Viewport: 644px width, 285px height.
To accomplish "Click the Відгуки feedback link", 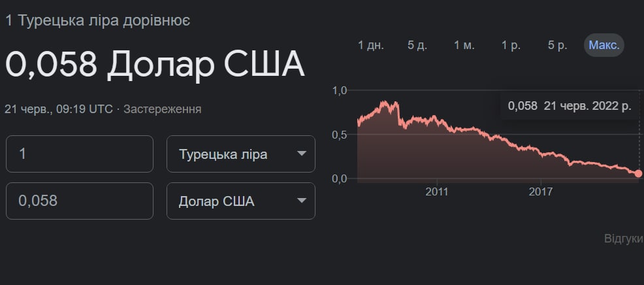I will click(624, 239).
